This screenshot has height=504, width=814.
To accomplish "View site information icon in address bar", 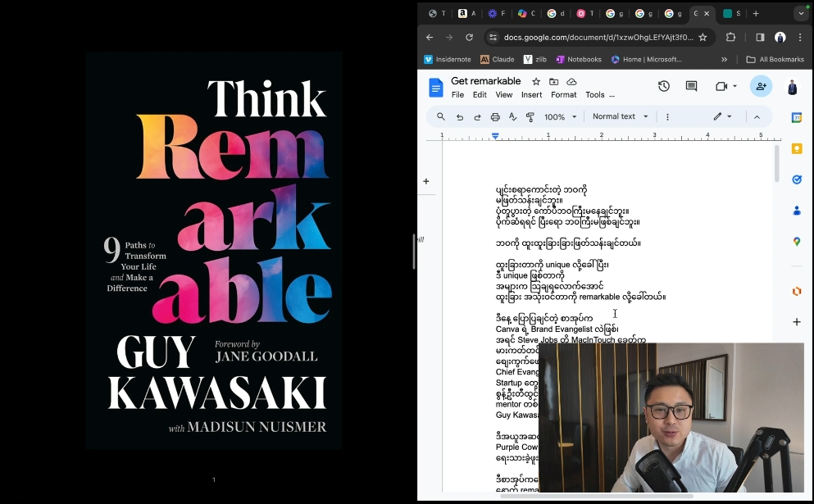I will (x=493, y=38).
